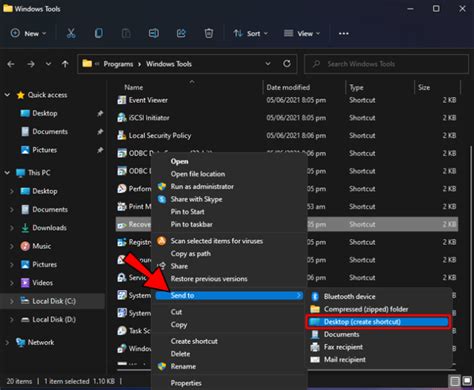Switch to details view icon in status bar

(455, 381)
